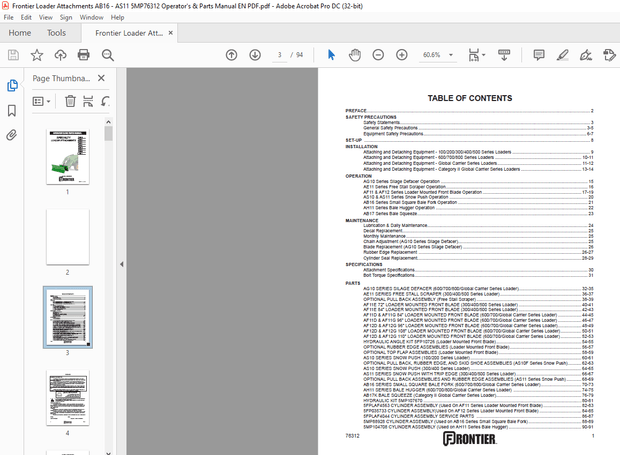The image size is (620, 455).
Task: Open the zoom level 60.6% dropdown
Action: pos(451,55)
